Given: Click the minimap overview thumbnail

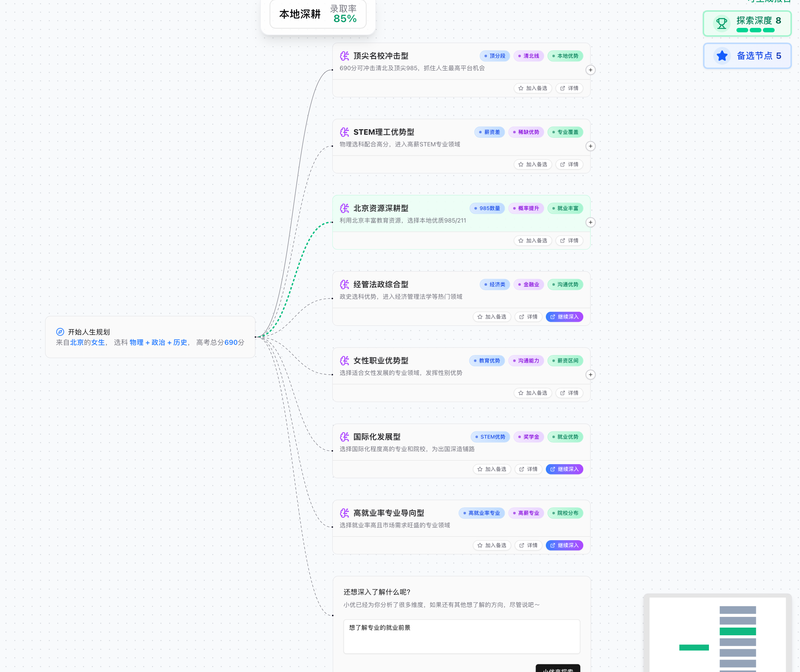Looking at the screenshot, I should [718, 633].
